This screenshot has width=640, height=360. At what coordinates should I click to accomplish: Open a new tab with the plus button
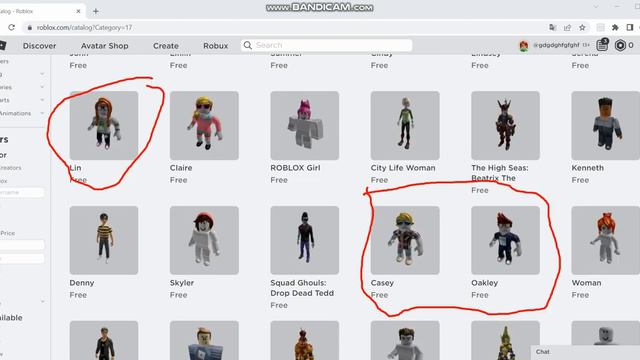pos(96,11)
